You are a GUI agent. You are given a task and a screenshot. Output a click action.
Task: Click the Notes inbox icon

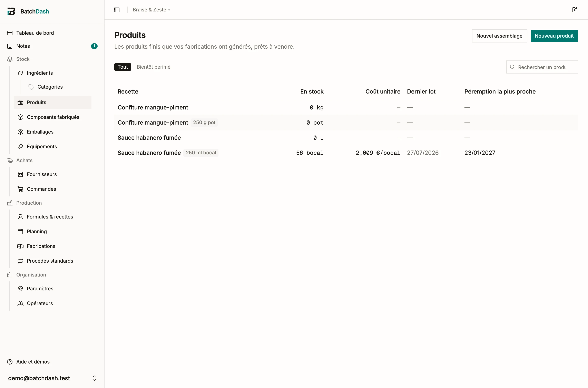point(10,46)
